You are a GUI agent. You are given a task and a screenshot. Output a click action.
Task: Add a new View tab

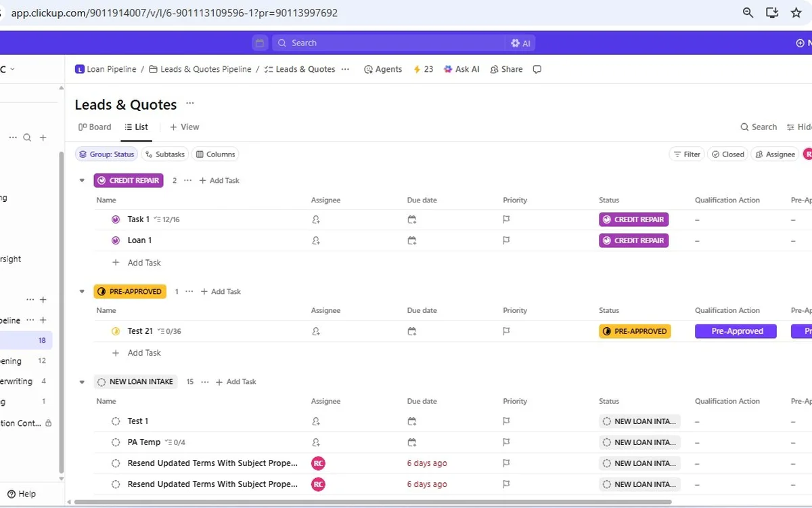click(x=184, y=127)
